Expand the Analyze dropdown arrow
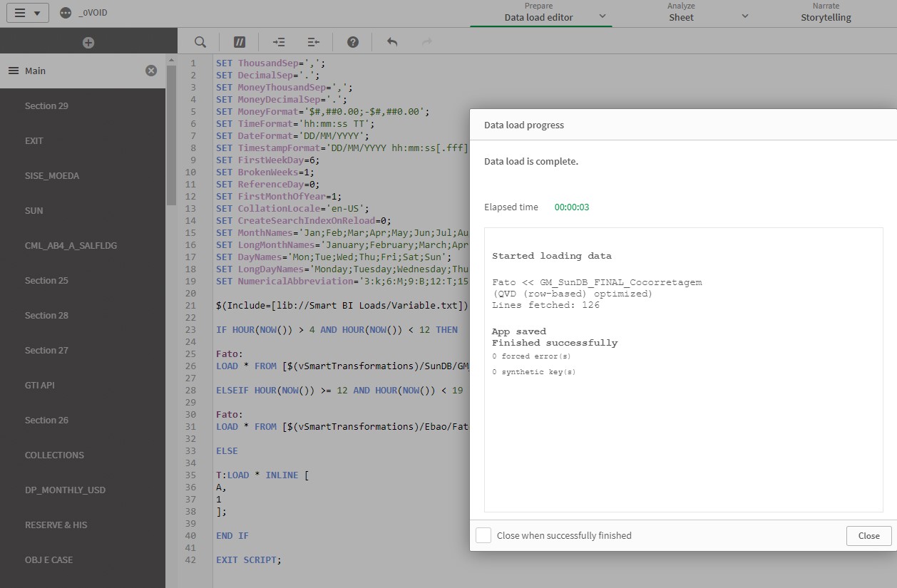This screenshot has width=897, height=588. [x=745, y=16]
